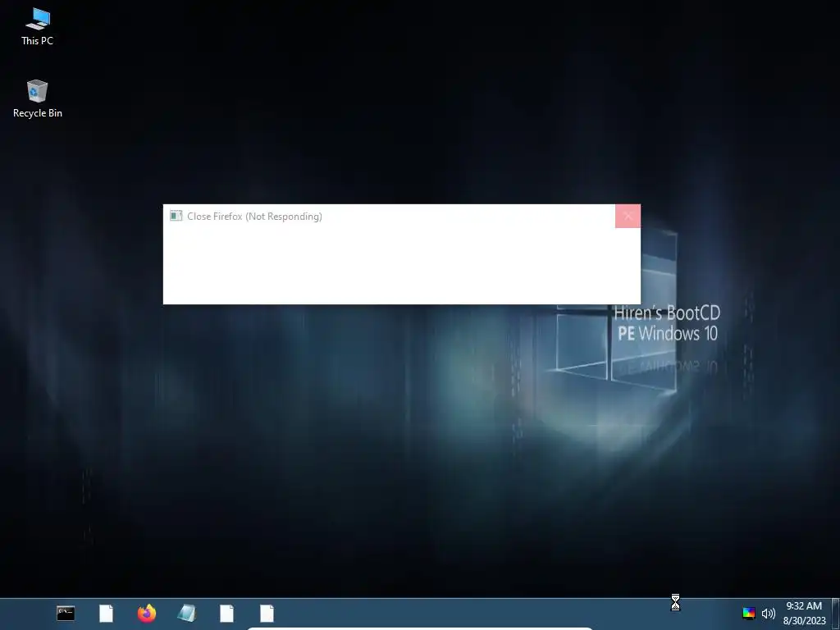Open the clock showing 9:32 AM 8/30/2023

804,614
